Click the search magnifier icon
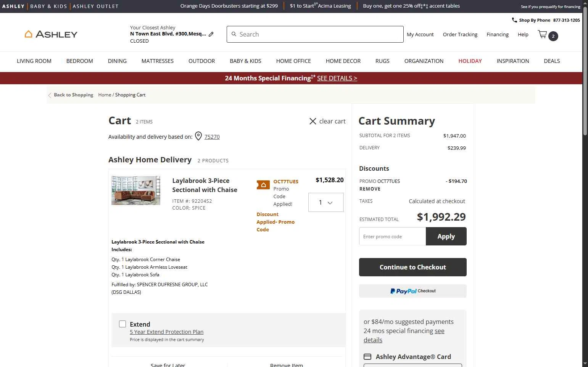 [234, 34]
